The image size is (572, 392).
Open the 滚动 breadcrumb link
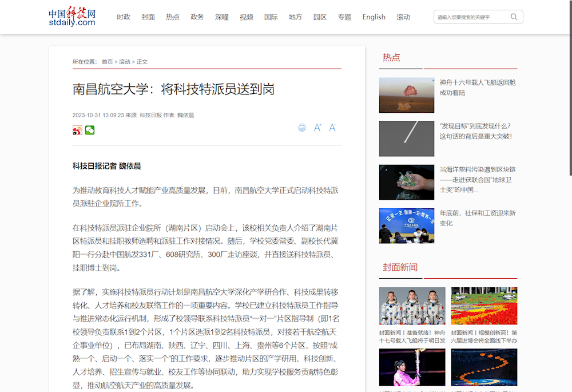[124, 61]
